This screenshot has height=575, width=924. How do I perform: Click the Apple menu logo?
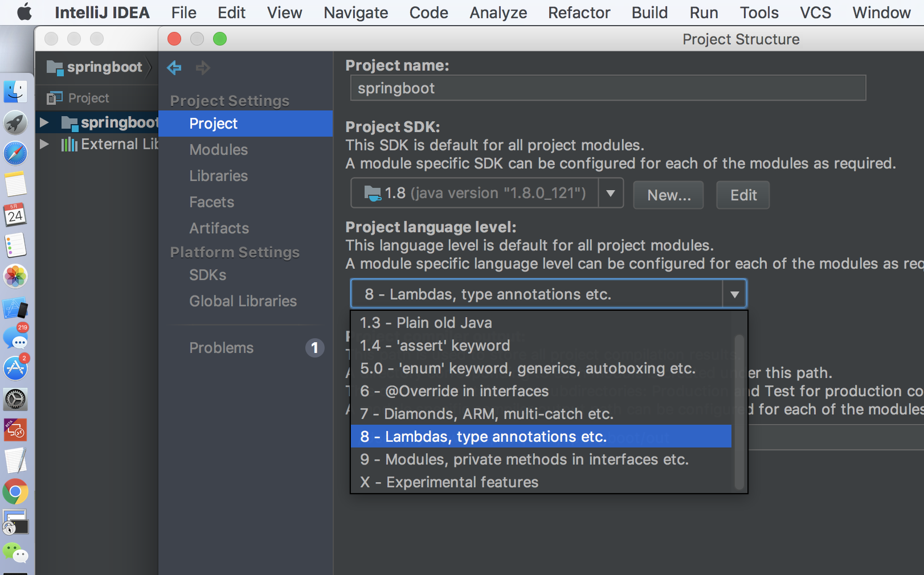(x=24, y=12)
